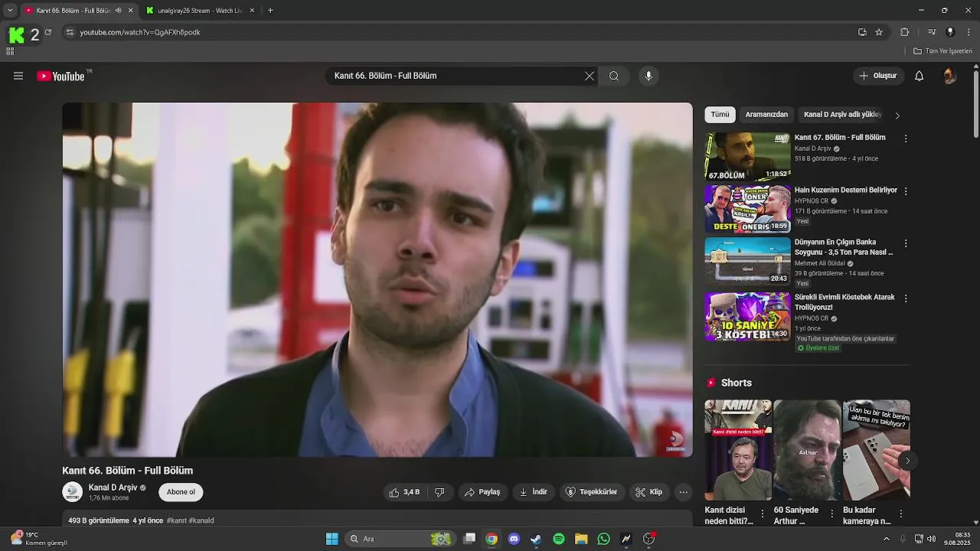Select the Kanal D Arşiv adlı yükleyen chip
Viewport: 980px width, 551px height.
coord(842,115)
